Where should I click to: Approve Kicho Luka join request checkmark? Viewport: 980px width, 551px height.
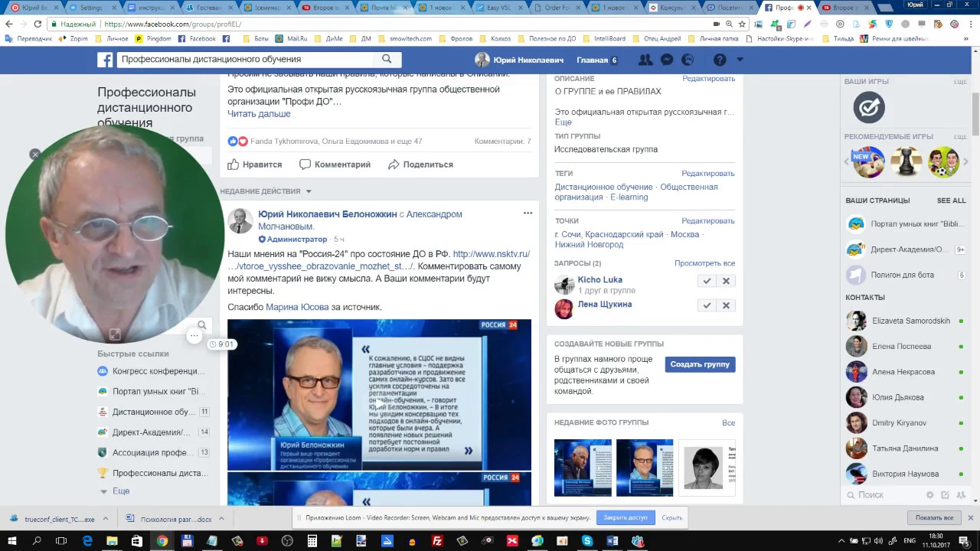click(x=707, y=281)
